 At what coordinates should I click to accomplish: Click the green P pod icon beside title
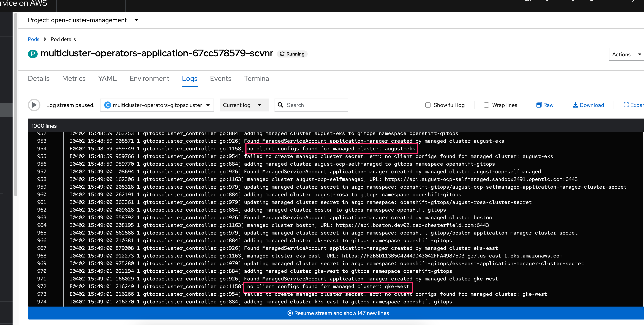click(x=33, y=54)
